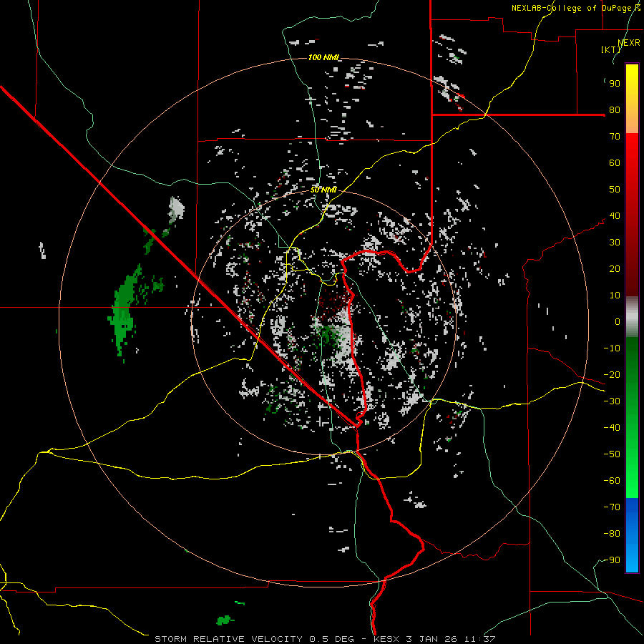The width and height of the screenshot is (644, 644).
Task: Click the 90 value on the velocity scale
Action: point(615,84)
